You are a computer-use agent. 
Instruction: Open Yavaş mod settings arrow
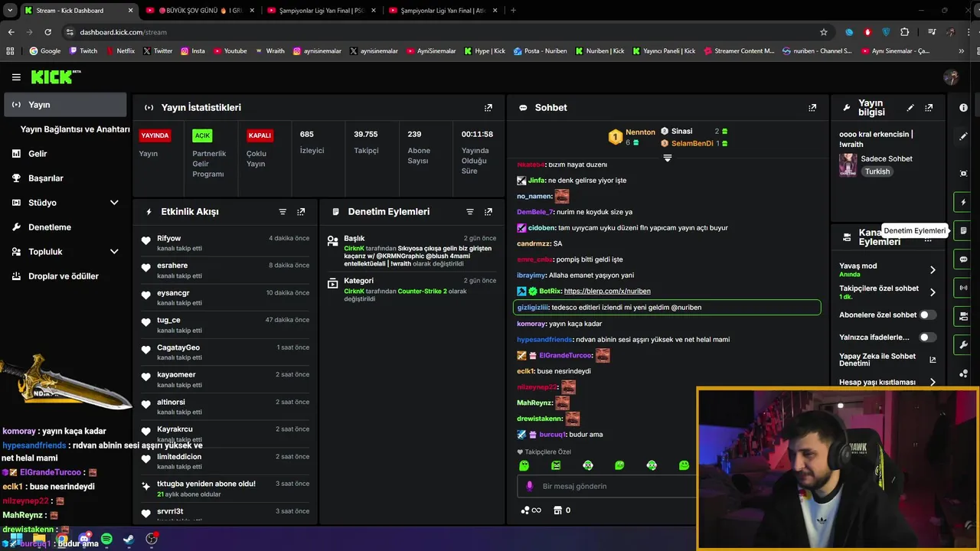tap(933, 270)
